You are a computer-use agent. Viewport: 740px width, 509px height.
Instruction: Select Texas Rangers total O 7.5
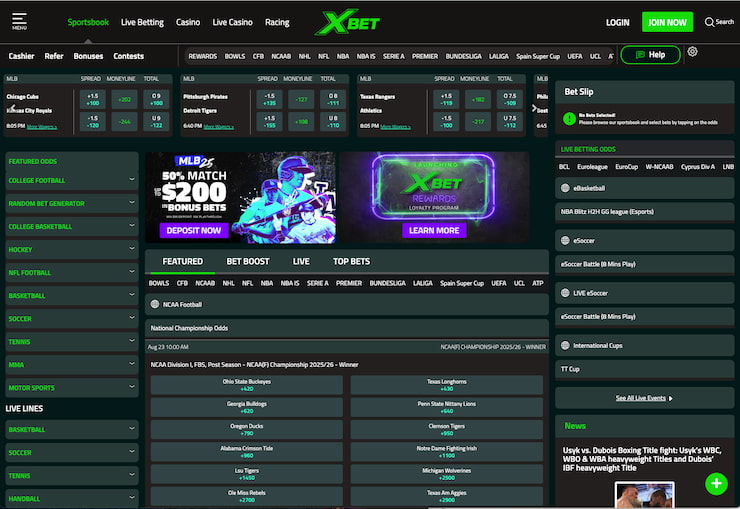510,99
